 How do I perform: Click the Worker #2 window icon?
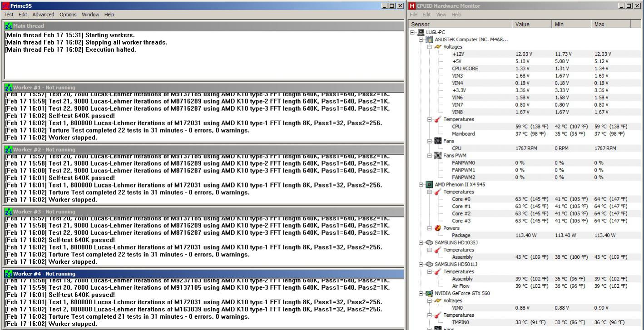[x=9, y=149]
